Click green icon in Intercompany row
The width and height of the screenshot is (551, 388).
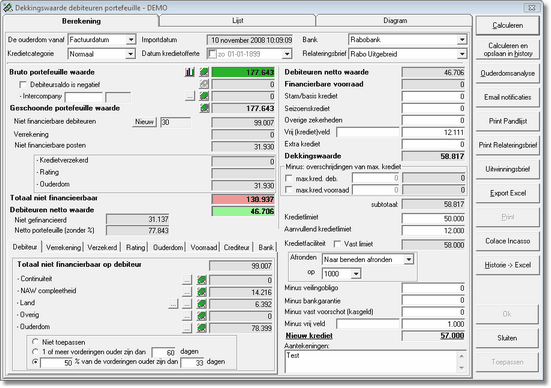204,96
